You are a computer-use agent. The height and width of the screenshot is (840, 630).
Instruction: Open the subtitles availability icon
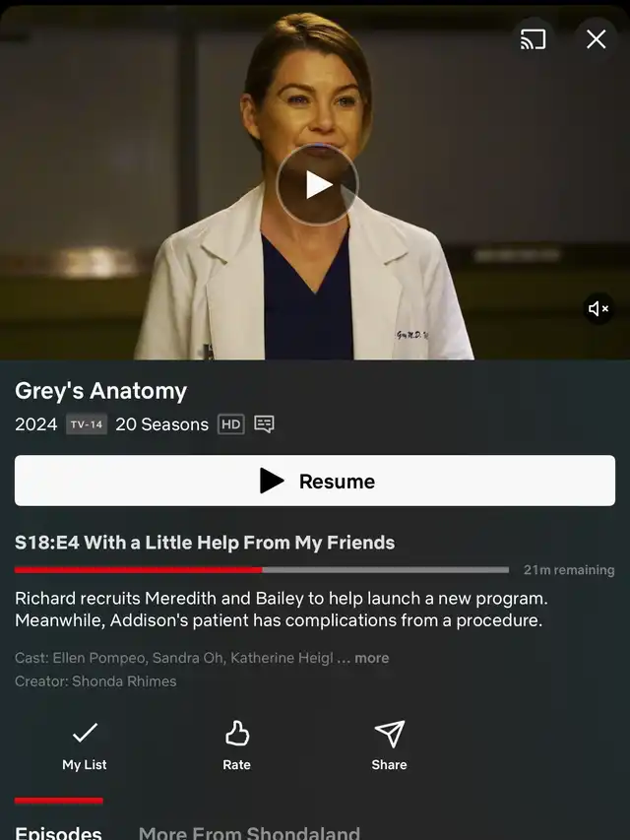point(264,424)
